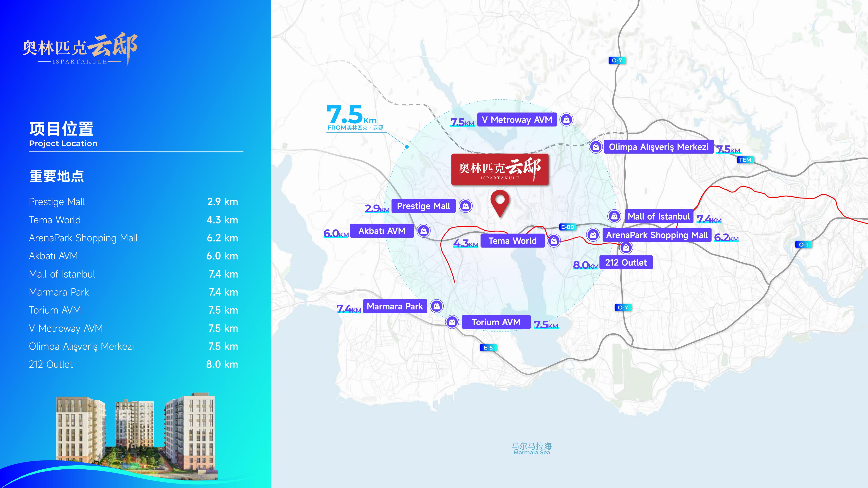Click Prestige Mall in the sidebar list
868x488 pixels.
57,202
